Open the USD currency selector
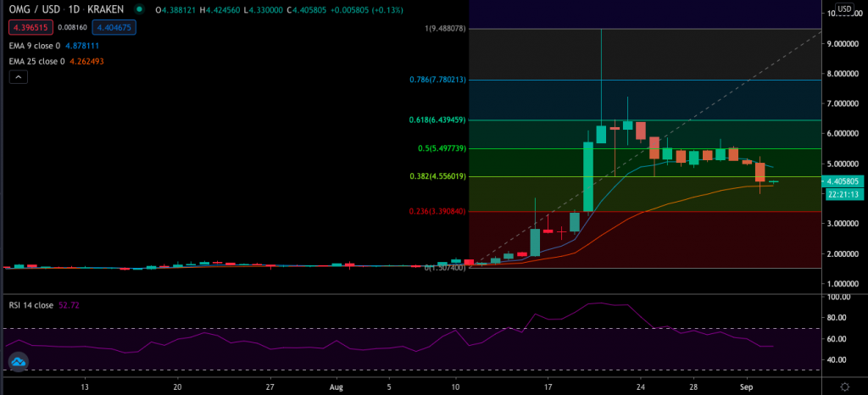The height and width of the screenshot is (395, 868). click(844, 10)
